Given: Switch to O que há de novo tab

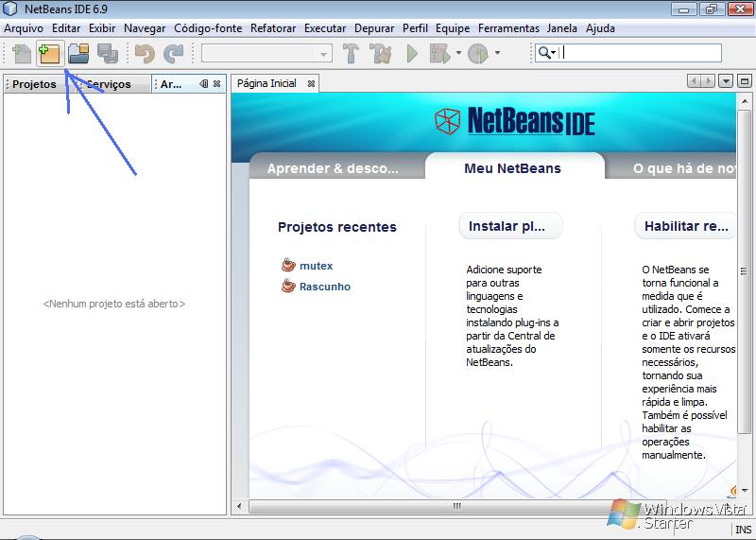Looking at the screenshot, I should pos(683,168).
